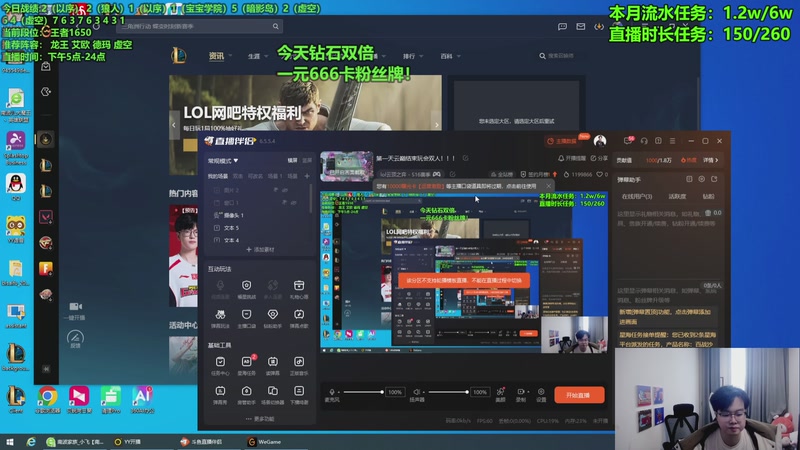Image resolution: width=800 pixels, height=450 pixels.
Task: Open 百科 menu in LoL client
Action: pos(446,56)
